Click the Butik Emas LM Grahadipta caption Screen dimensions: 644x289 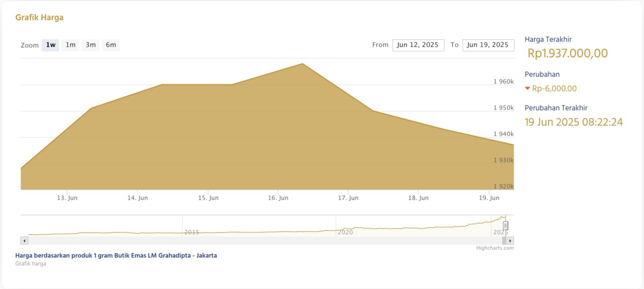[x=116, y=255]
